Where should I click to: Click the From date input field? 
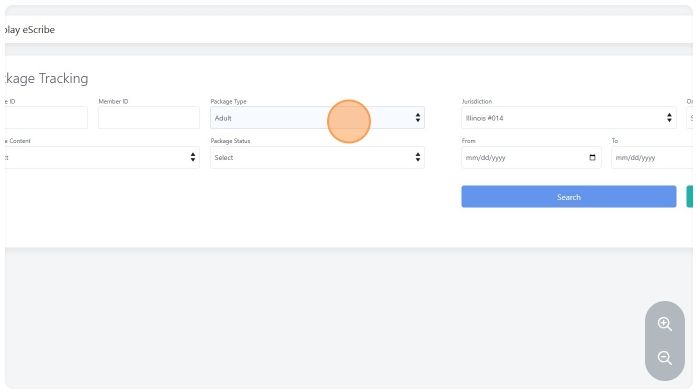tap(531, 158)
